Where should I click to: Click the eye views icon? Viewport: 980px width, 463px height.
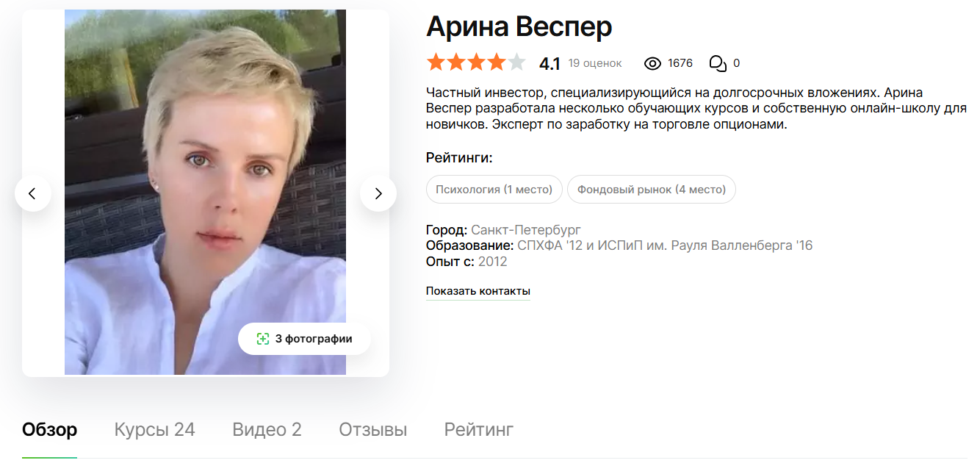pyautogui.click(x=652, y=63)
